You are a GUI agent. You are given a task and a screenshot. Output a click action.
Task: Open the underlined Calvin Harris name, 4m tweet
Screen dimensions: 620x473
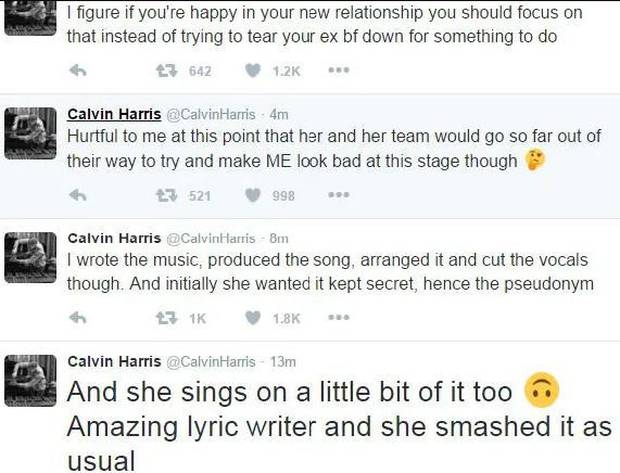coord(114,114)
